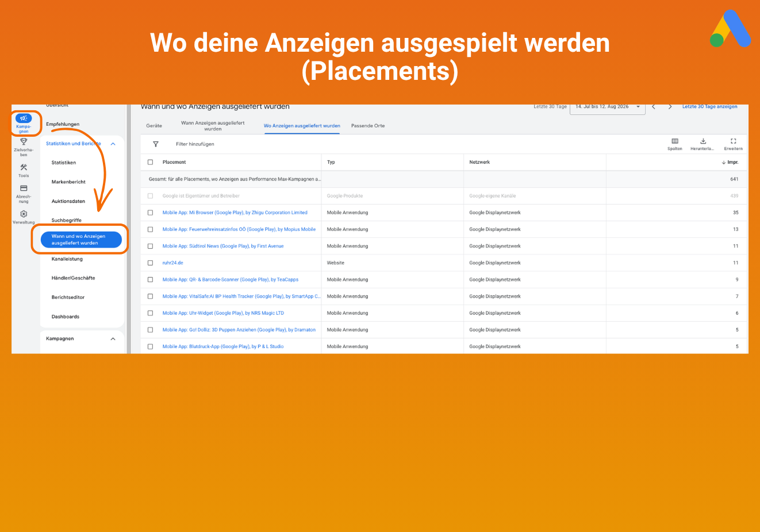Viewport: 760px width, 532px height.
Task: Switch to the Passende Orte tab
Action: (368, 126)
